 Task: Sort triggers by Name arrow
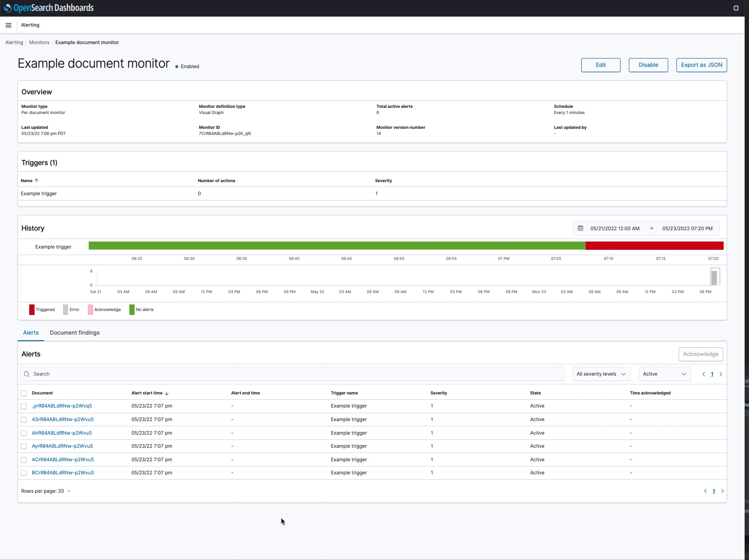[37, 180]
